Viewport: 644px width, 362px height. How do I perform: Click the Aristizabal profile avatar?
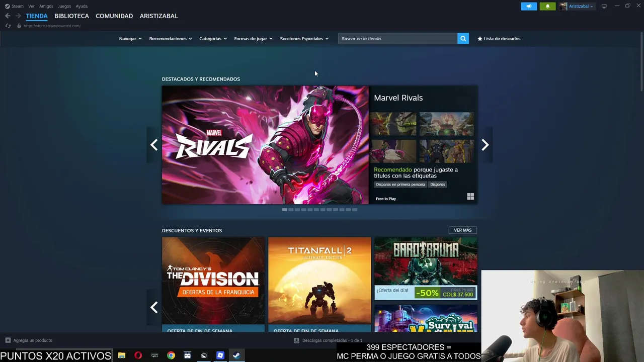pos(563,6)
